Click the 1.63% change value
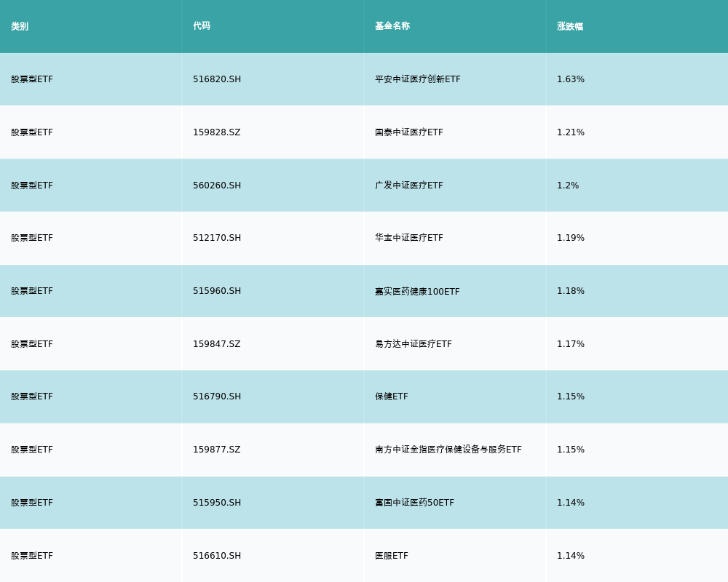 point(571,79)
